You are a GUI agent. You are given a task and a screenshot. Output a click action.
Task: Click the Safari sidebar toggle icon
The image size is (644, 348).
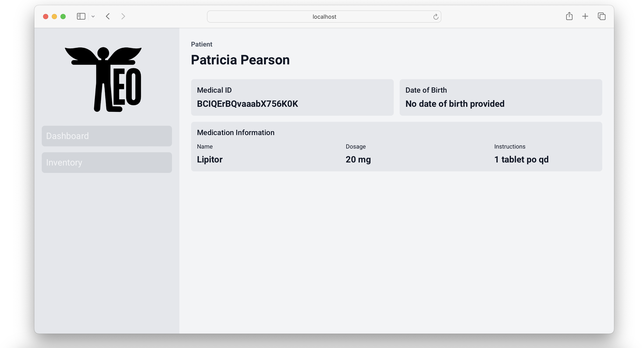81,17
